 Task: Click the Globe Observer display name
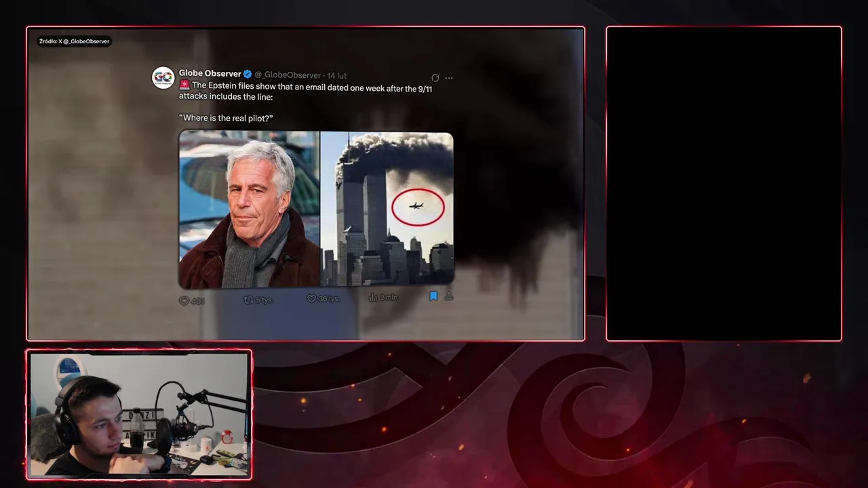(210, 74)
